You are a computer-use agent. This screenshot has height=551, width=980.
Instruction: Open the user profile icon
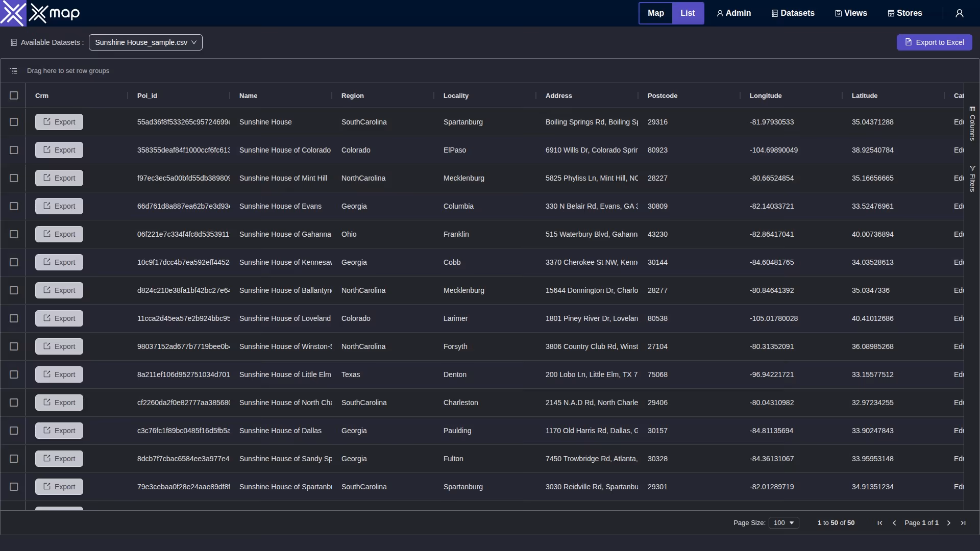pyautogui.click(x=960, y=13)
